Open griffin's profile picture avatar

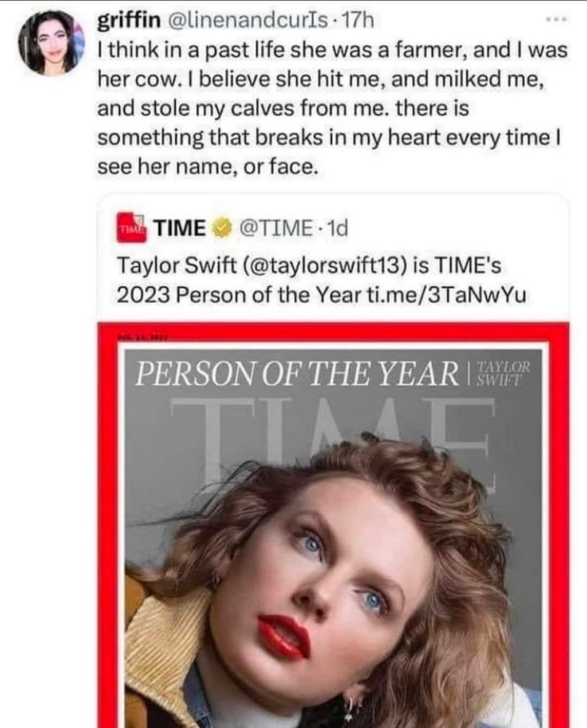click(51, 43)
